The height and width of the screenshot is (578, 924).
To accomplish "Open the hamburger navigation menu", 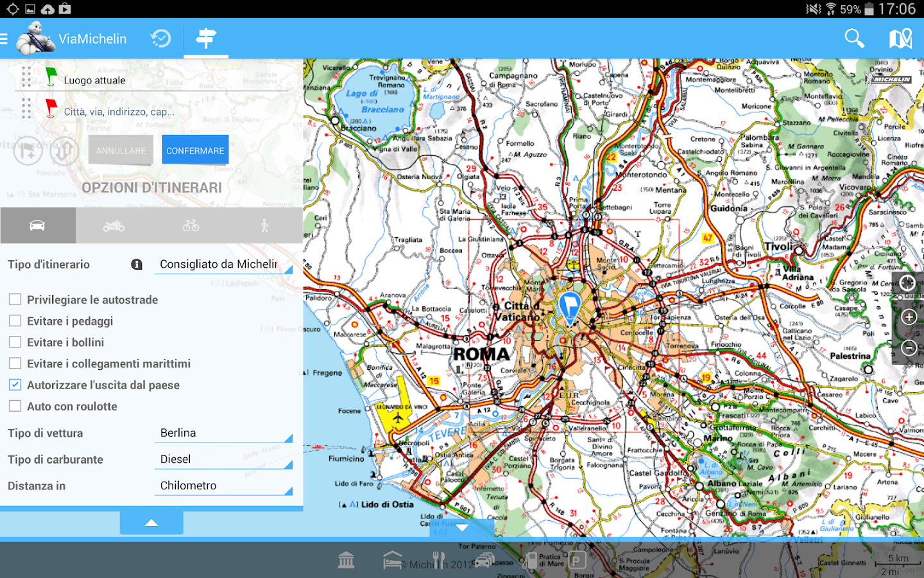I will 4,39.
